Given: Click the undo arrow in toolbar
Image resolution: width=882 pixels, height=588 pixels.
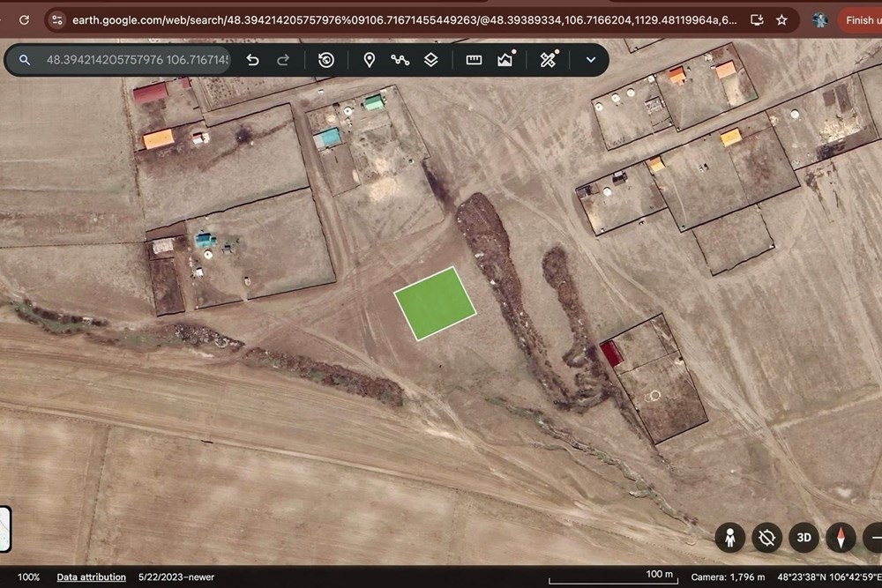Looking at the screenshot, I should pos(252,60).
